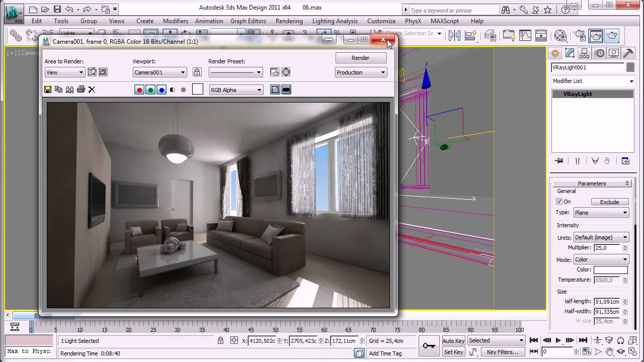Toggle UI overlay in frame window
The height and width of the screenshot is (362, 644).
[275, 89]
